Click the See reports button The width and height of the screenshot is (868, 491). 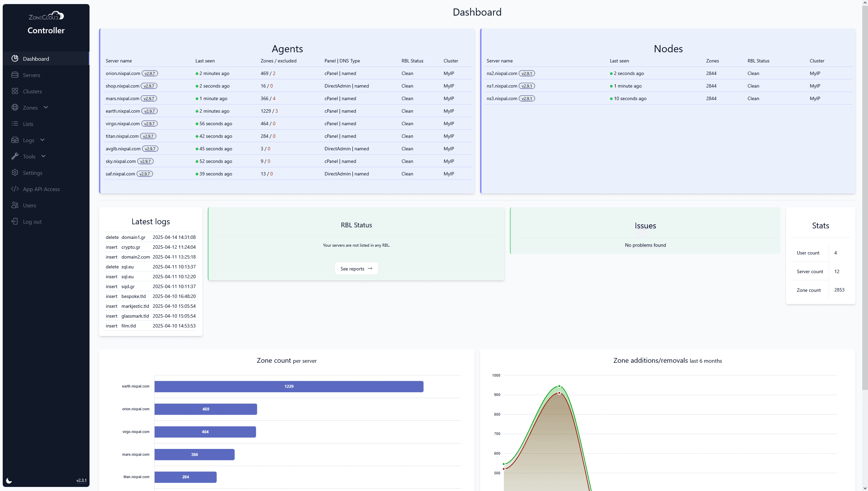click(x=356, y=268)
